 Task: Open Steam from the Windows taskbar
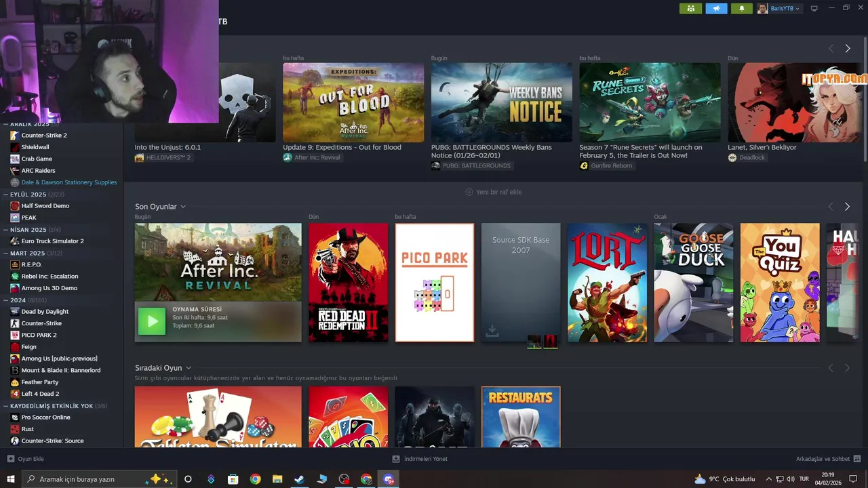[299, 479]
